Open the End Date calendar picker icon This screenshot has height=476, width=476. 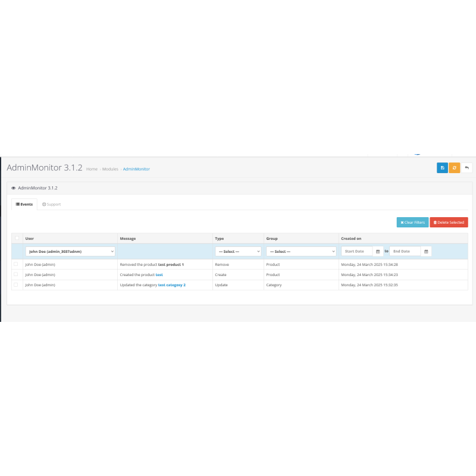426,252
